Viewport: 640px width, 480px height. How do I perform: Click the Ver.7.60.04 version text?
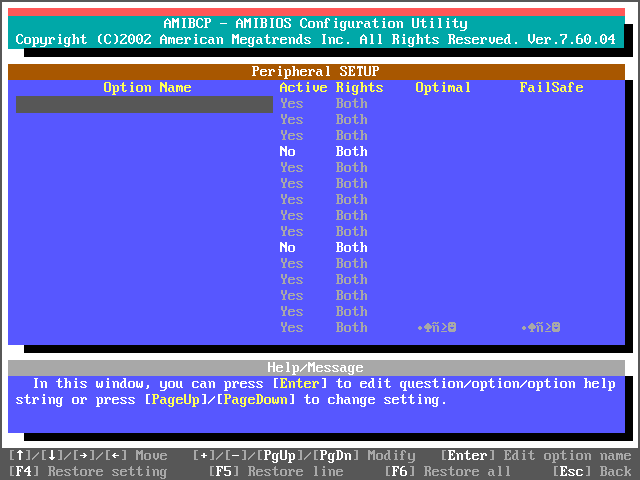(571, 40)
